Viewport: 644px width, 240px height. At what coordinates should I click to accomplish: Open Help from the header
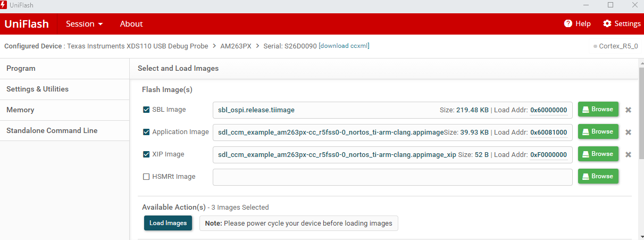(578, 24)
